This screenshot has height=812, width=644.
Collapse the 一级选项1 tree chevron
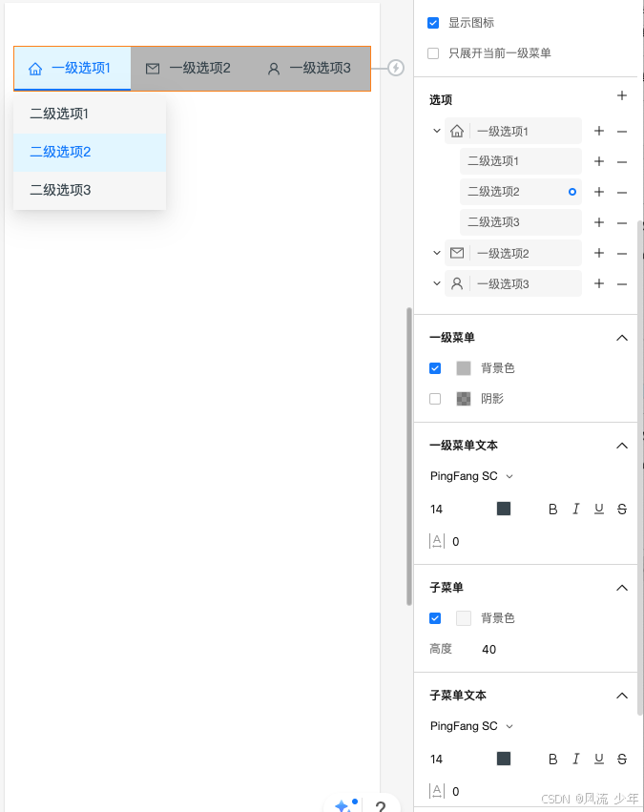click(x=436, y=131)
